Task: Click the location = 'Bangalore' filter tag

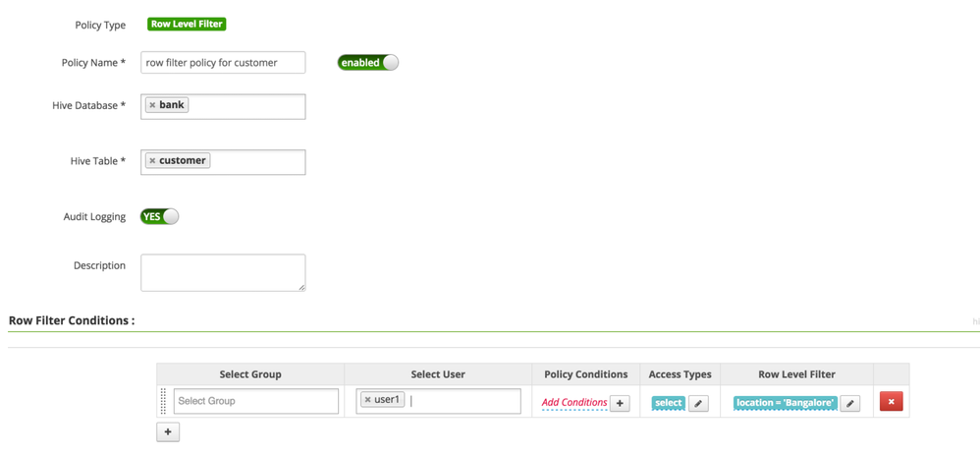Action: coord(785,403)
